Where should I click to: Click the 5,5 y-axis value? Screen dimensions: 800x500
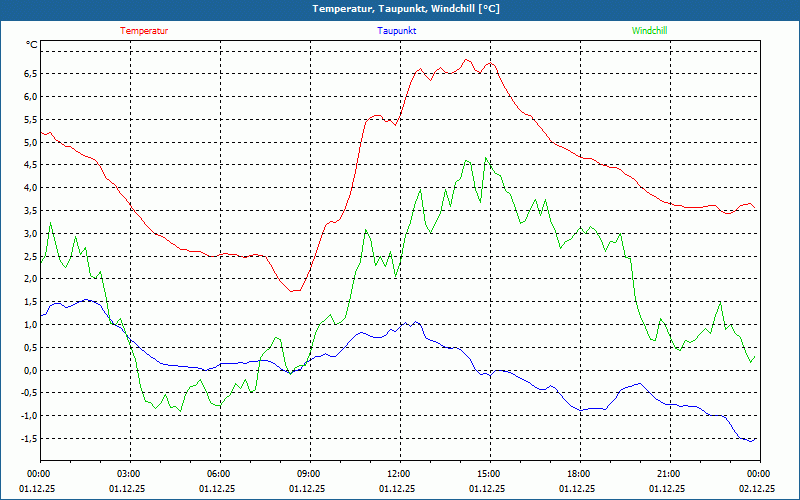coord(31,120)
